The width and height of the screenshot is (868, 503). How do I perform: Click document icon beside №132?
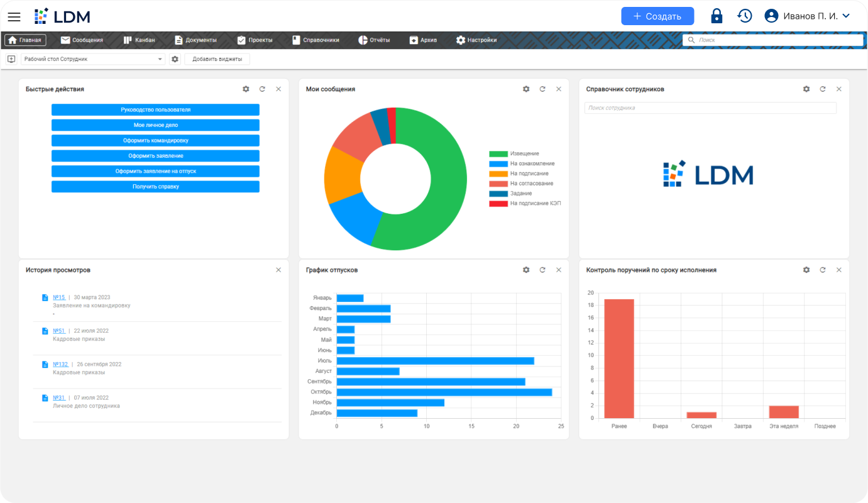[45, 364]
